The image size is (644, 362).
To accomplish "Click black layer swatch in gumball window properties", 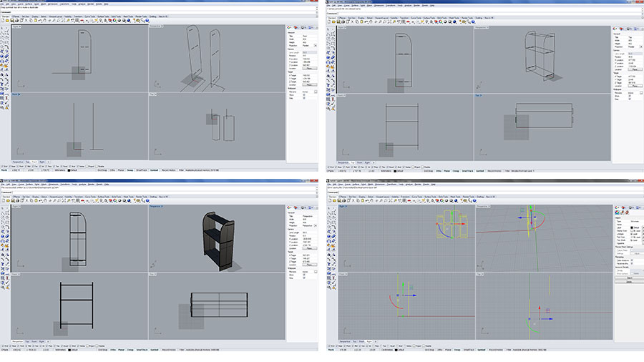I will 632,228.
